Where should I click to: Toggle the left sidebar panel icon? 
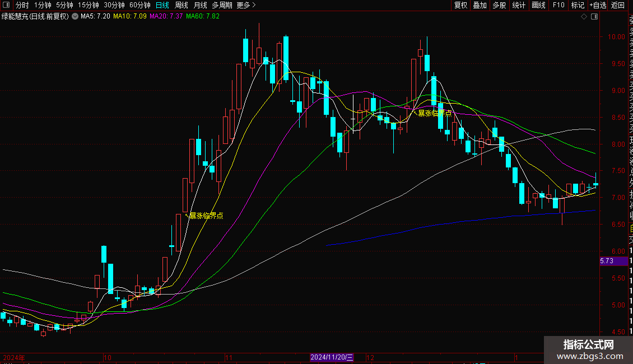6,5
